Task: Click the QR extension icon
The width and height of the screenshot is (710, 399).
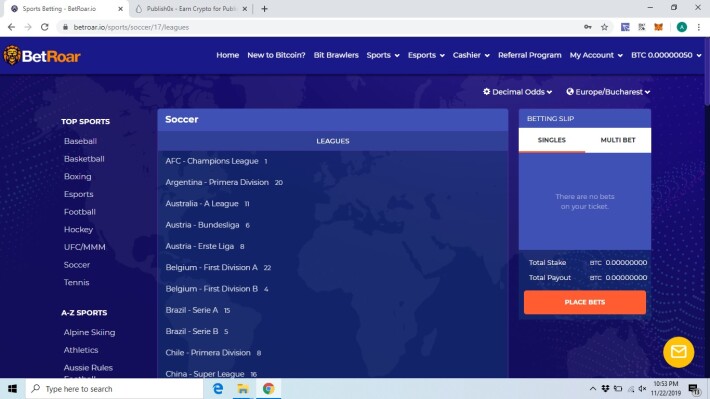Action: [642, 27]
